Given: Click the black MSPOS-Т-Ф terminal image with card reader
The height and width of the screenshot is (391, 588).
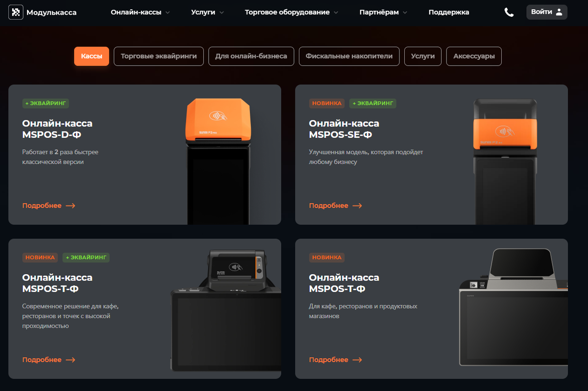Looking at the screenshot, I should tap(226, 310).
